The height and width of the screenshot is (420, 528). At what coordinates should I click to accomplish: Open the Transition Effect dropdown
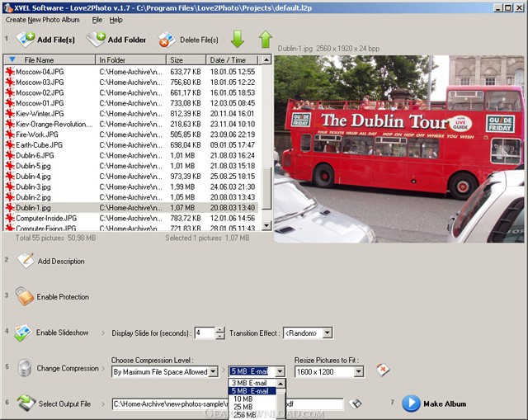(328, 333)
